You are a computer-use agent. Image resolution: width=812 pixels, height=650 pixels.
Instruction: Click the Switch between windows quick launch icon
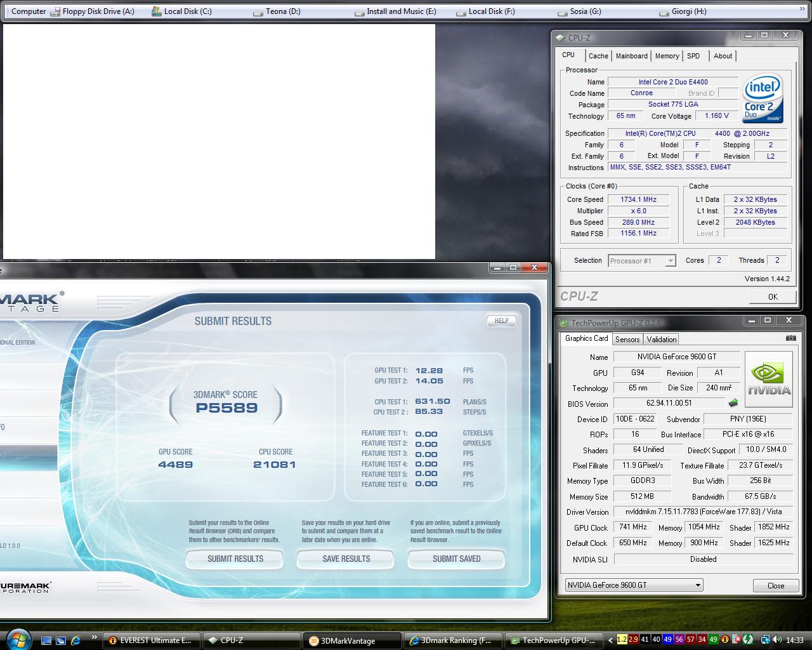pos(61,640)
